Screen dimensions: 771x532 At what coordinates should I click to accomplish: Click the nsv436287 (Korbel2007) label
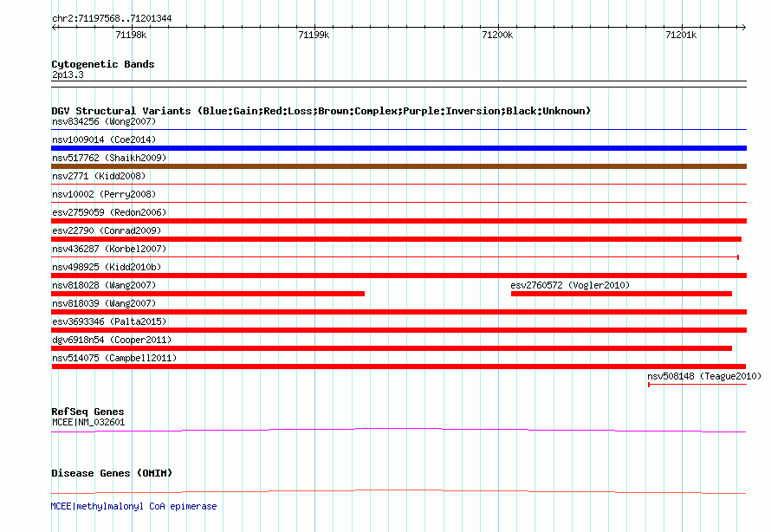pyautogui.click(x=108, y=249)
